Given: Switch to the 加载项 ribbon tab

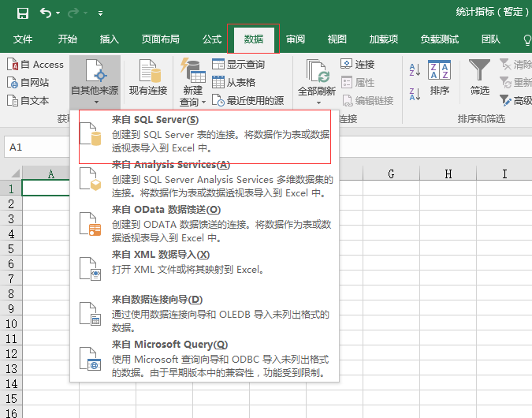Looking at the screenshot, I should coord(383,39).
